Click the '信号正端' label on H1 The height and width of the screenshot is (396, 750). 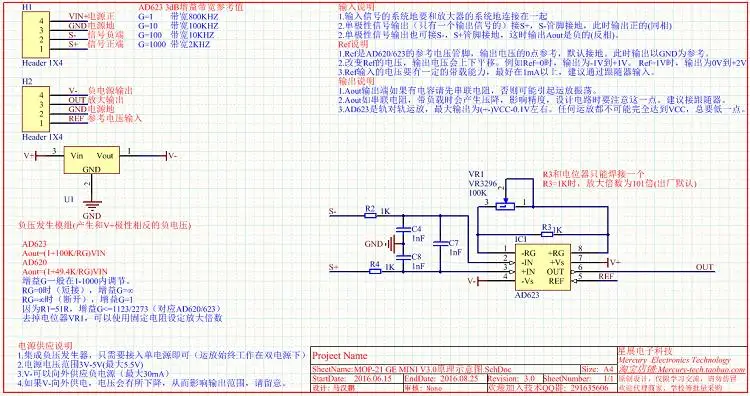point(106,44)
